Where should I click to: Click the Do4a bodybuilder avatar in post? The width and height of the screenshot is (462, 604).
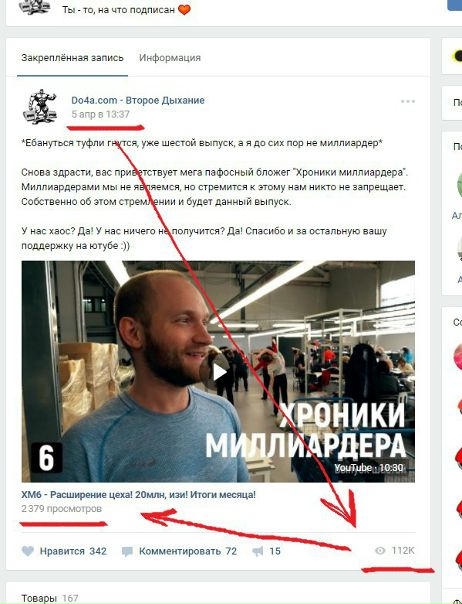click(40, 107)
